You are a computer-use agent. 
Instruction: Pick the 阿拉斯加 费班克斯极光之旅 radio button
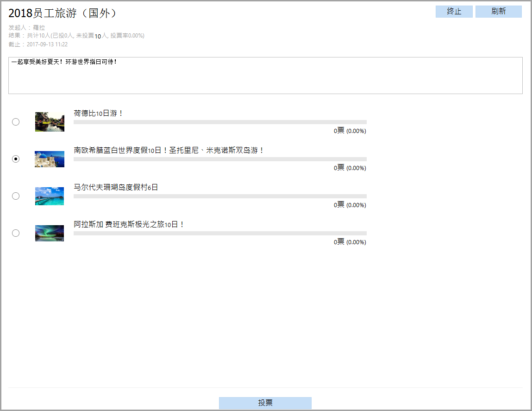[x=16, y=233]
